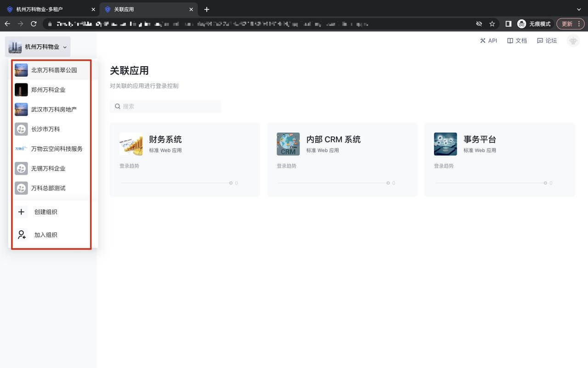Switch to the 杭州万科物业-多租户 browser tab

[x=46, y=9]
